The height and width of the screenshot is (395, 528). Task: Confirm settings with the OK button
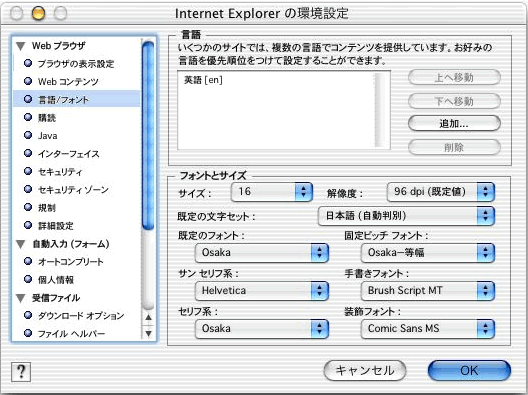point(469,371)
